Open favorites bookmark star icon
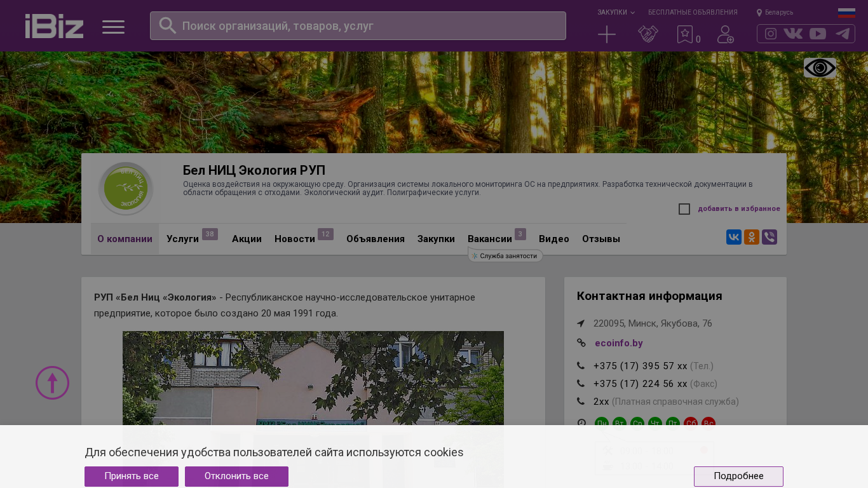This screenshot has width=868, height=488. (685, 34)
